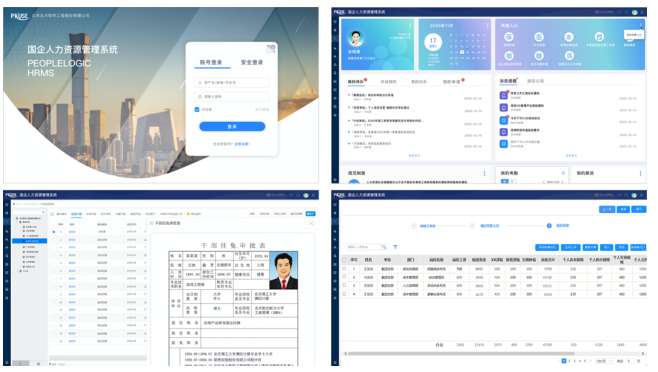This screenshot has width=658, height=372.
Task: Click the settings icon in 我的考勤 card
Action: coord(563,173)
